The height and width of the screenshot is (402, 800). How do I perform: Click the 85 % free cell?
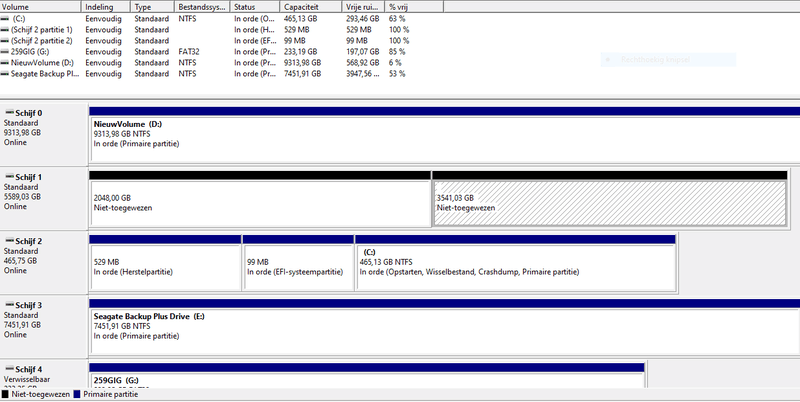coord(397,52)
